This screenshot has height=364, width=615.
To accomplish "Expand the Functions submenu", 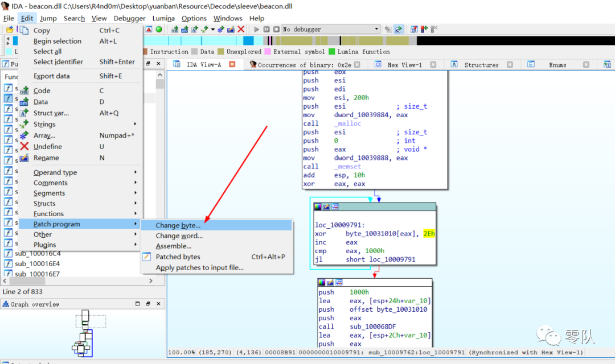I will [80, 213].
